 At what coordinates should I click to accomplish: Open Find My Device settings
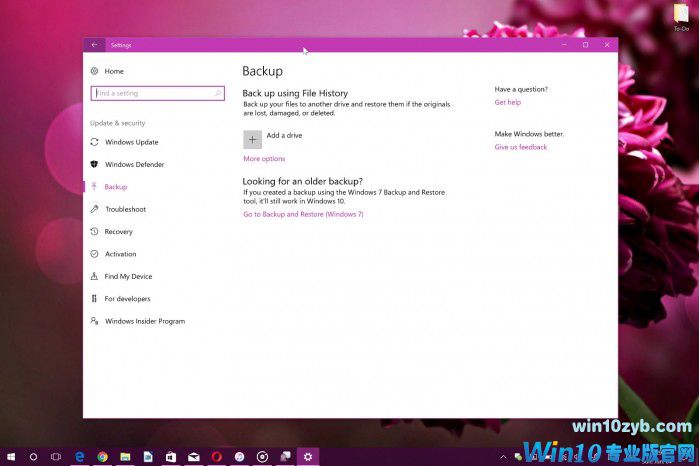click(x=128, y=276)
